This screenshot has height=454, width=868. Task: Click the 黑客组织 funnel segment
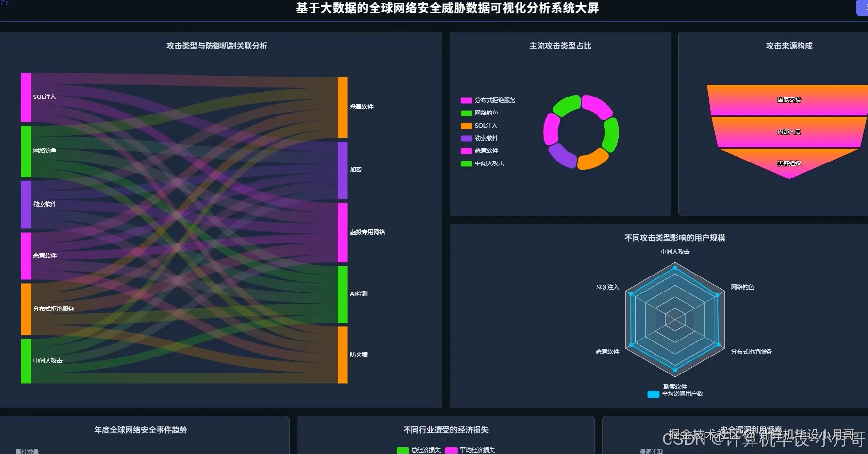point(789,163)
